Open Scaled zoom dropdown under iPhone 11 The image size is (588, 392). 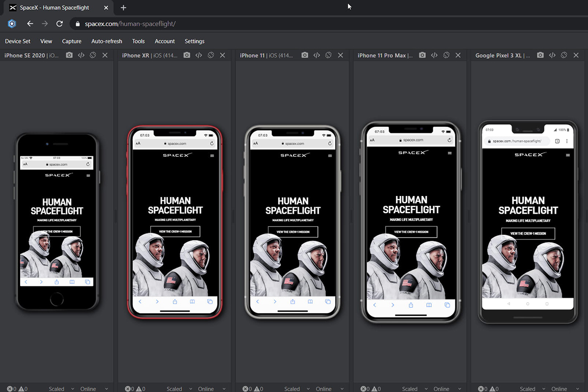click(x=296, y=389)
